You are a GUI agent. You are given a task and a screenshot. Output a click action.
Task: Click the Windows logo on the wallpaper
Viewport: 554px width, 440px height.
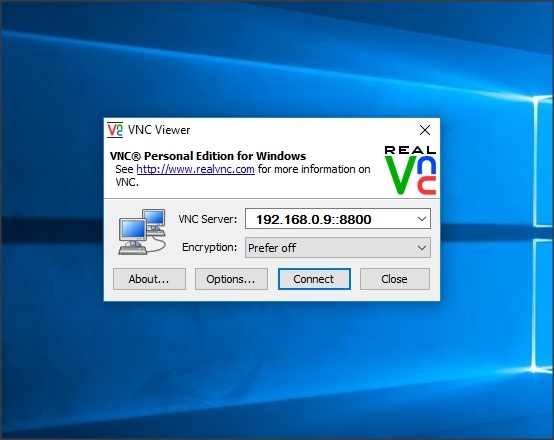[543, 233]
